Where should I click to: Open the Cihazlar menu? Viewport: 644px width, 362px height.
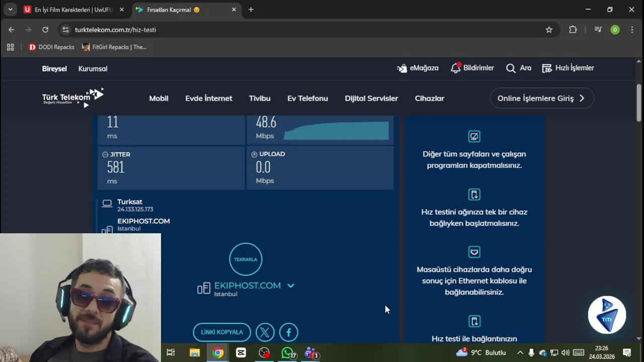pyautogui.click(x=430, y=99)
